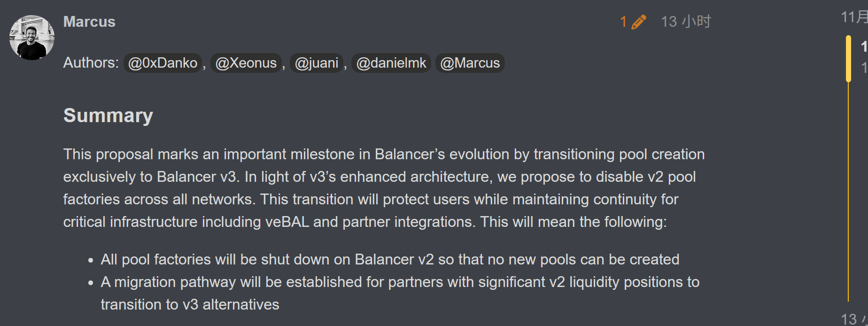
Task: Click the edit count number beside pencil
Action: pyautogui.click(x=623, y=22)
